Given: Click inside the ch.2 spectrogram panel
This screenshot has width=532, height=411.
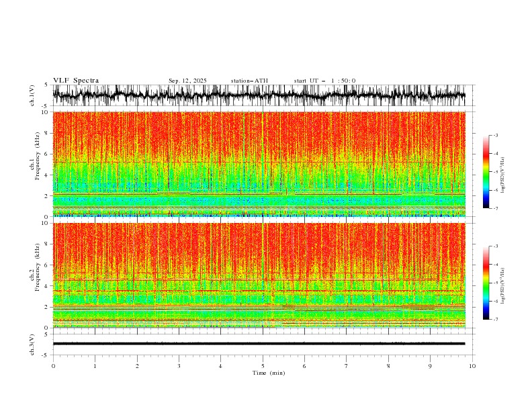Looking at the screenshot, I should click(x=259, y=275).
